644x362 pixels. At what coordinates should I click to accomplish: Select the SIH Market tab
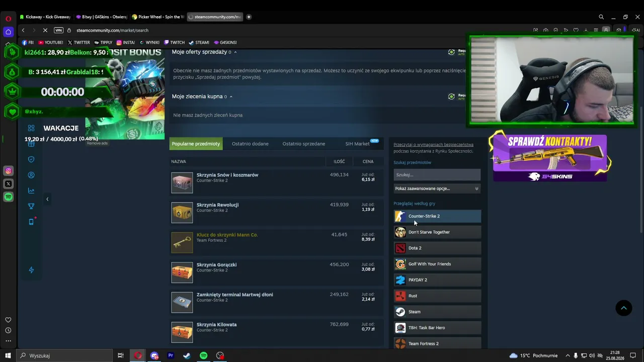click(x=357, y=144)
